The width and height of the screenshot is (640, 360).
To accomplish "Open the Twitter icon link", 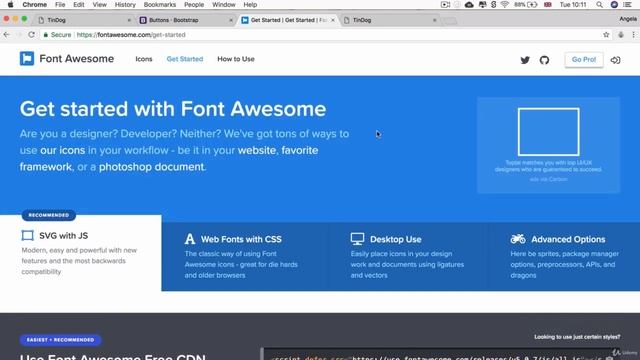I will (x=525, y=60).
